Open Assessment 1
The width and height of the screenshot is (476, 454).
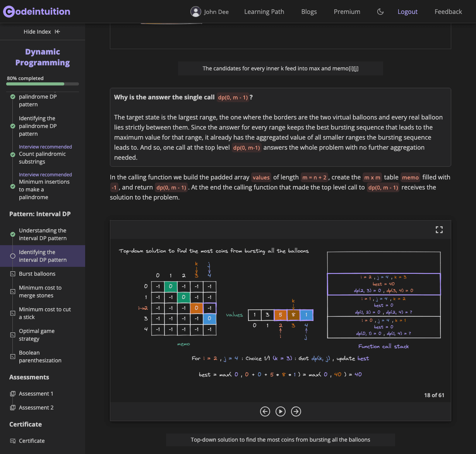pyautogui.click(x=36, y=394)
